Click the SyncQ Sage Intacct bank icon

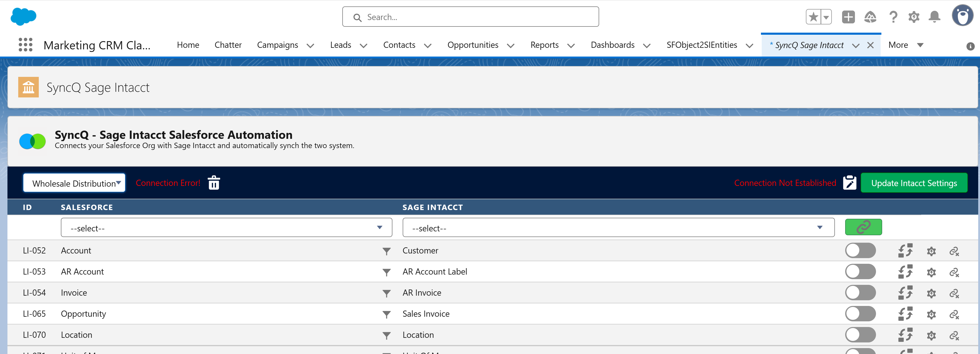(x=29, y=87)
